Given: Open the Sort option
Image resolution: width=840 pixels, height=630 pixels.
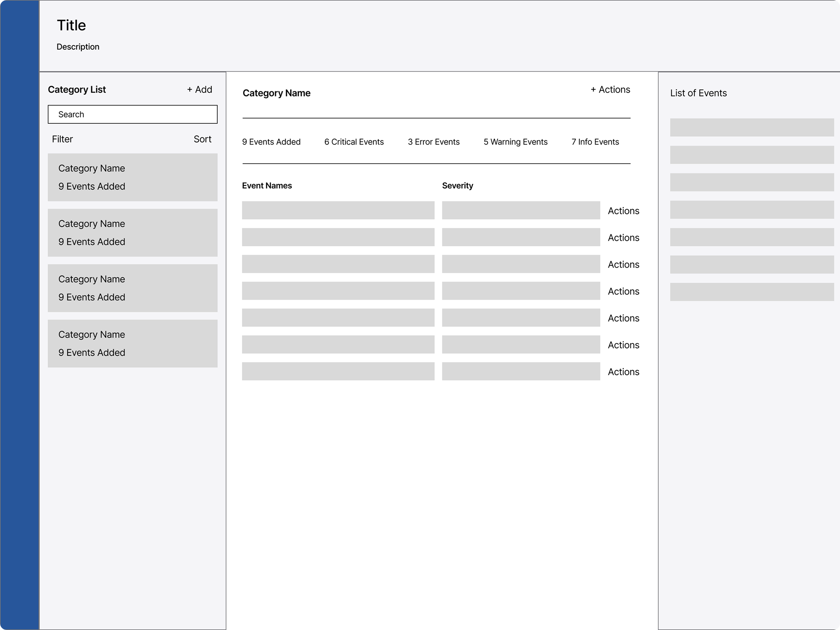Looking at the screenshot, I should (202, 139).
